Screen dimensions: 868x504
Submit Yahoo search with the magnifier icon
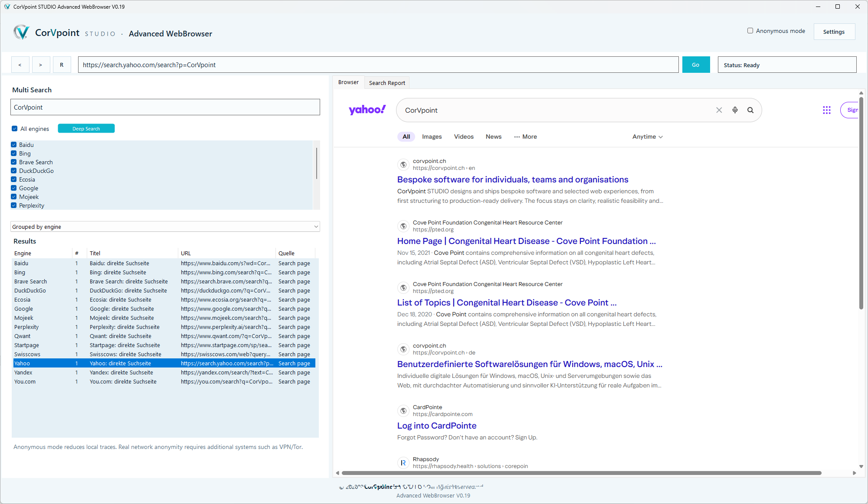pyautogui.click(x=750, y=110)
